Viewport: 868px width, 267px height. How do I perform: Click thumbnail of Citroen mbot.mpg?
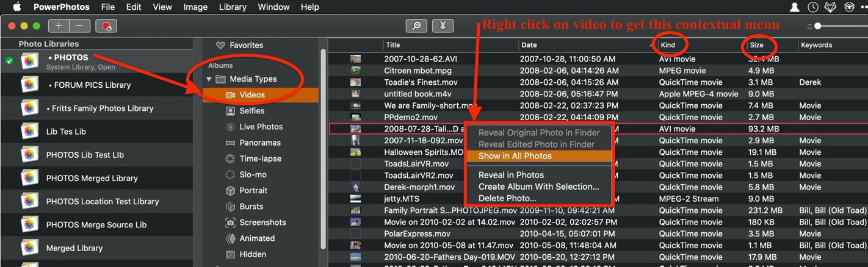tap(355, 71)
